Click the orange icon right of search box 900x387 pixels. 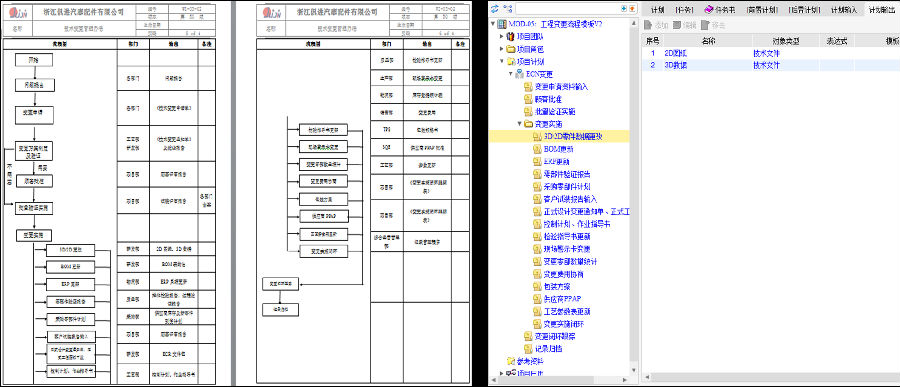click(x=632, y=9)
